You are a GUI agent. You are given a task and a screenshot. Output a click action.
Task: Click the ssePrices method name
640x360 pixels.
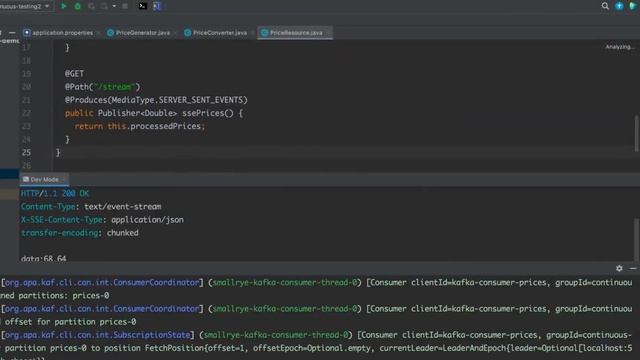click(x=203, y=113)
